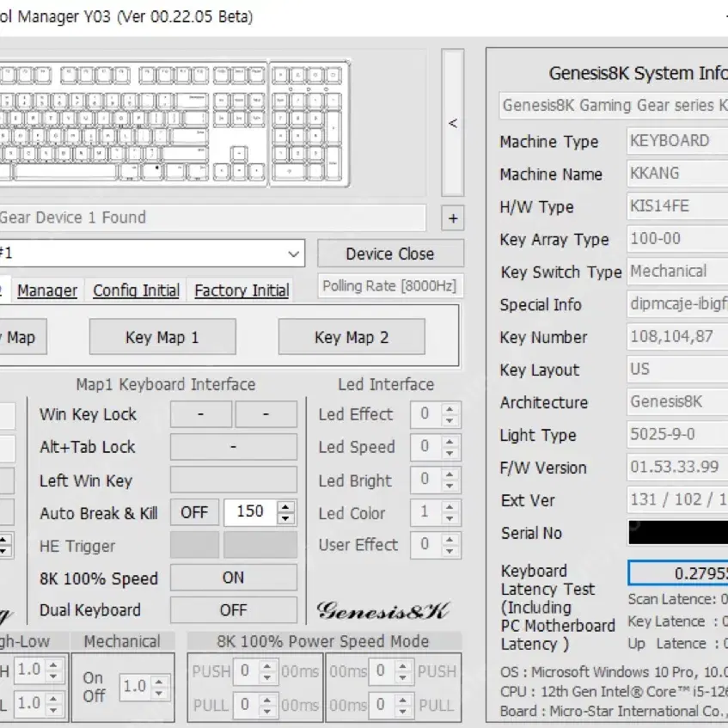
Task: Select the Key Map 2 button
Action: pos(352,337)
